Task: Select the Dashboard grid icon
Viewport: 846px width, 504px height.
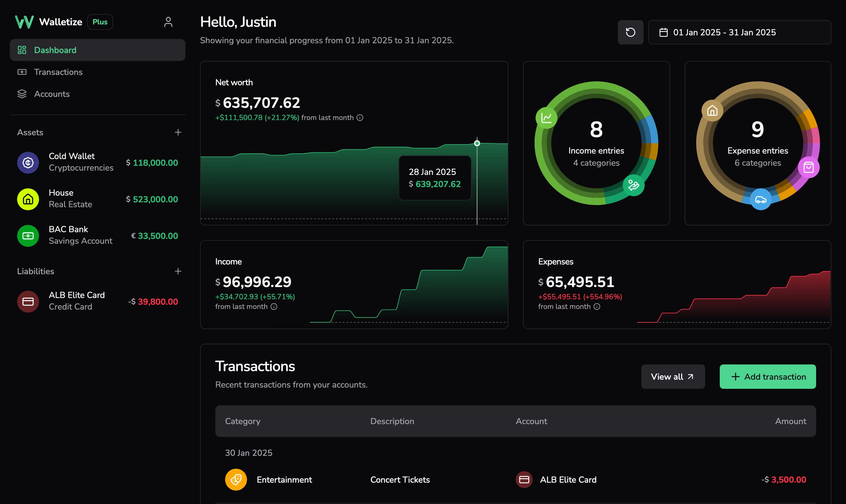Action: (22, 50)
